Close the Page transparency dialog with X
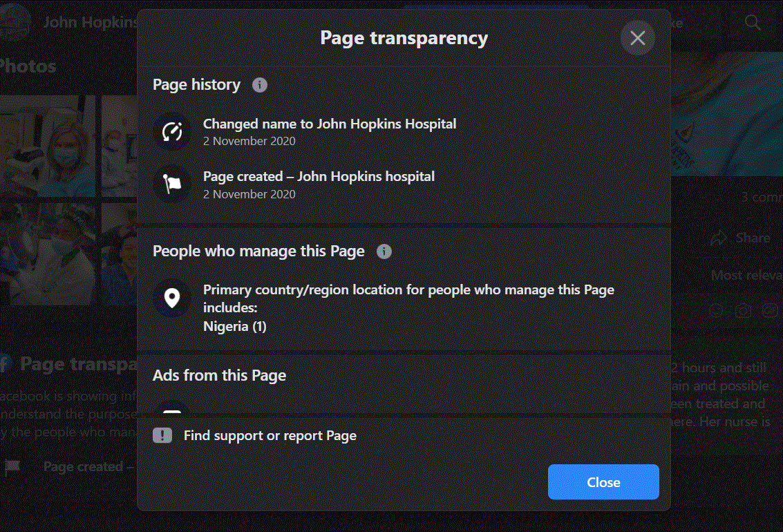783x532 pixels. point(638,38)
